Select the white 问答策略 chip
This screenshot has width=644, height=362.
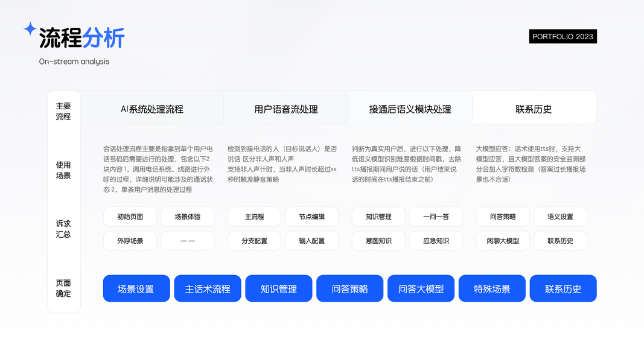503,217
